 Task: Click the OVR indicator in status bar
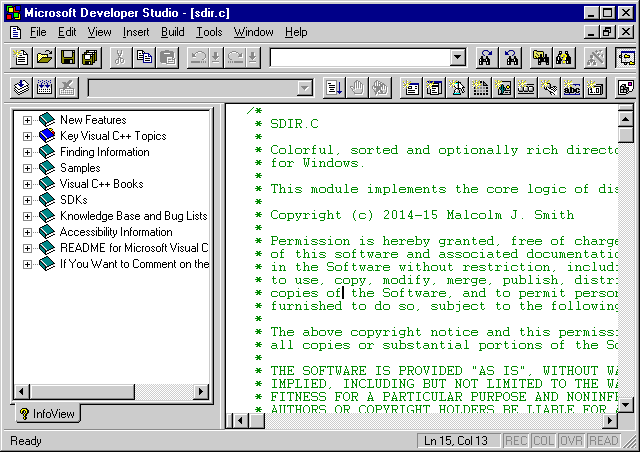point(571,441)
